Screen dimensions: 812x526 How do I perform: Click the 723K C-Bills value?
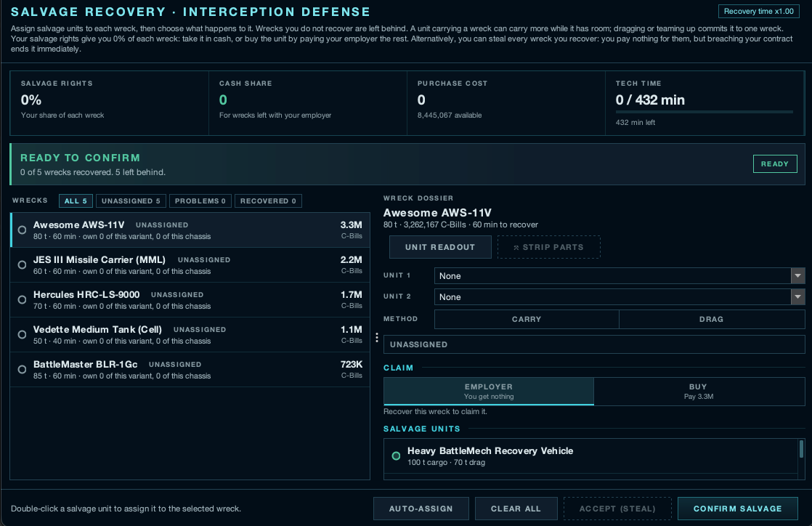(351, 364)
